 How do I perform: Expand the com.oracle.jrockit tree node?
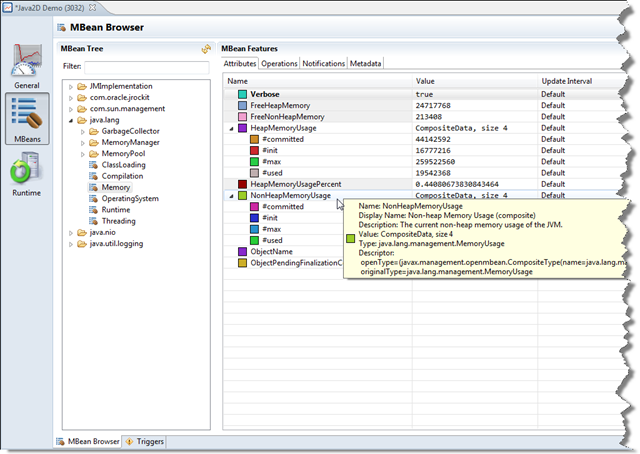(71, 98)
